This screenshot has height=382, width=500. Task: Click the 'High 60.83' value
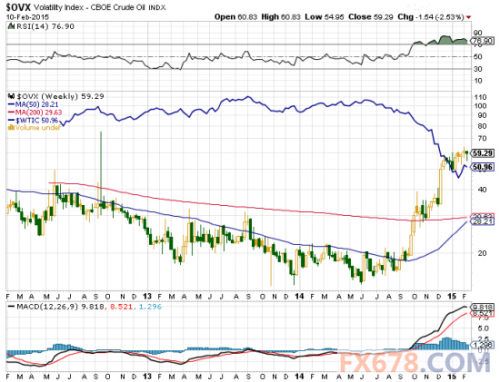click(281, 17)
